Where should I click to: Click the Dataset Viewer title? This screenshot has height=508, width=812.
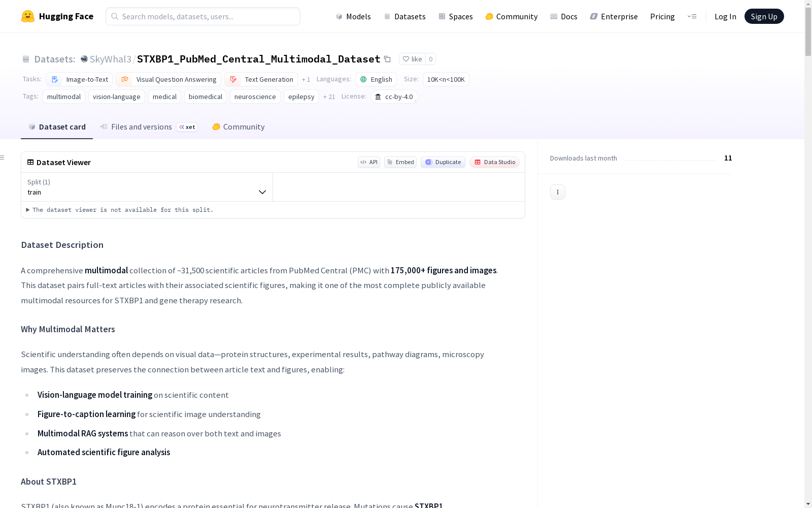coord(64,162)
